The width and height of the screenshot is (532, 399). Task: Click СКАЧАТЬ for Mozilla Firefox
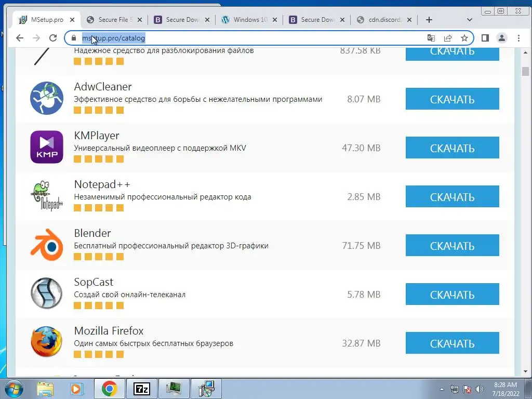point(453,343)
